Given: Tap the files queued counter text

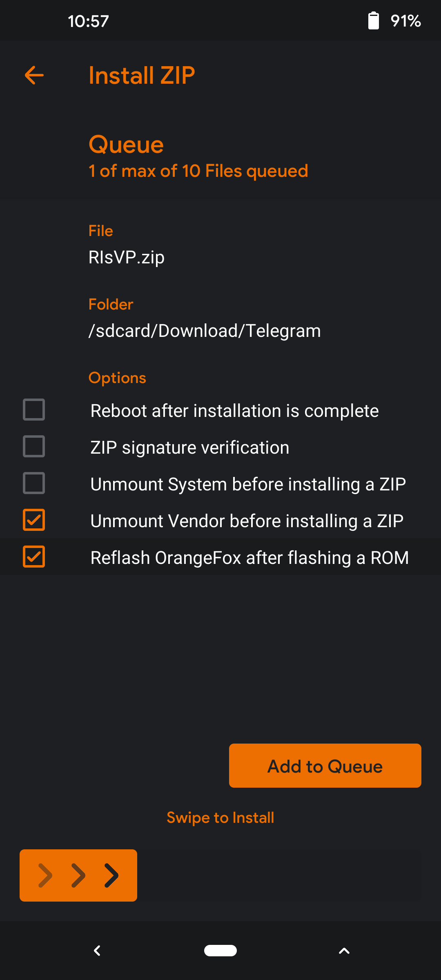Looking at the screenshot, I should (198, 171).
